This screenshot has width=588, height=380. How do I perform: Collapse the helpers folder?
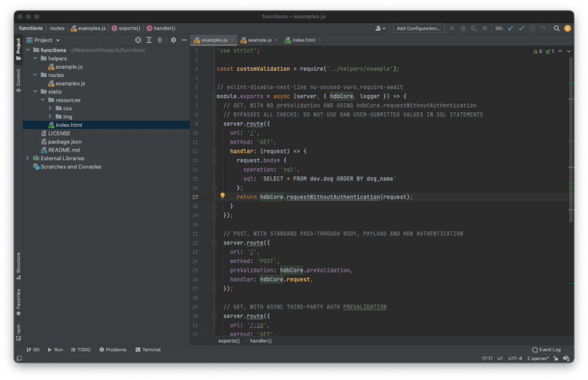click(35, 58)
